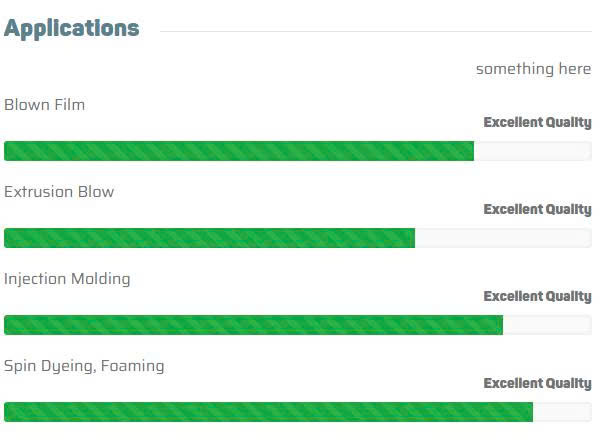Click the empty end of Blown Film bar

point(532,151)
